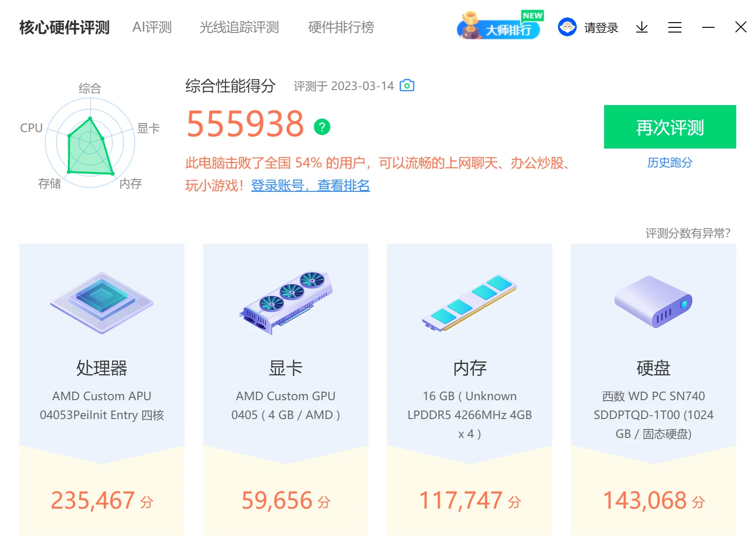Click the hard disk illustration
This screenshot has width=756, height=543.
(654, 302)
